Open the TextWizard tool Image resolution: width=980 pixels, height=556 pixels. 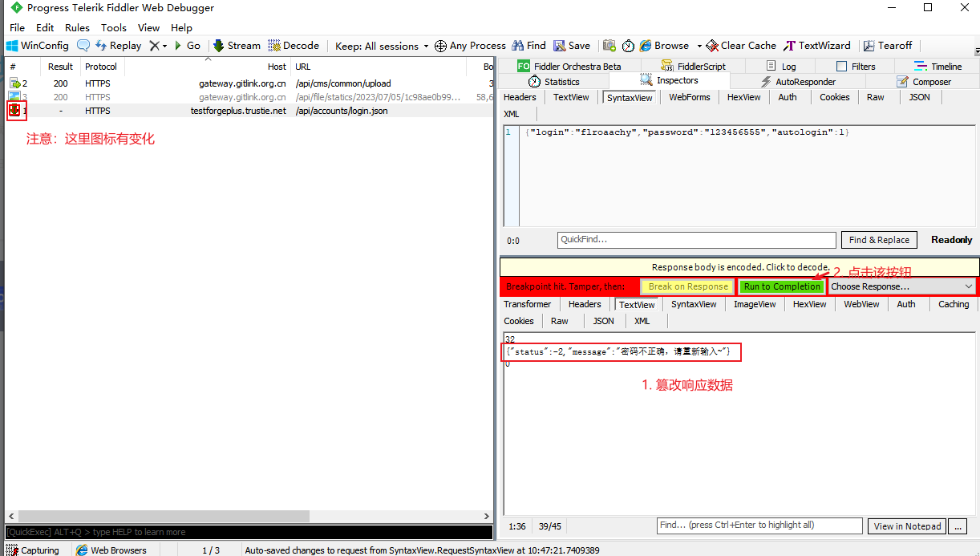coord(817,46)
